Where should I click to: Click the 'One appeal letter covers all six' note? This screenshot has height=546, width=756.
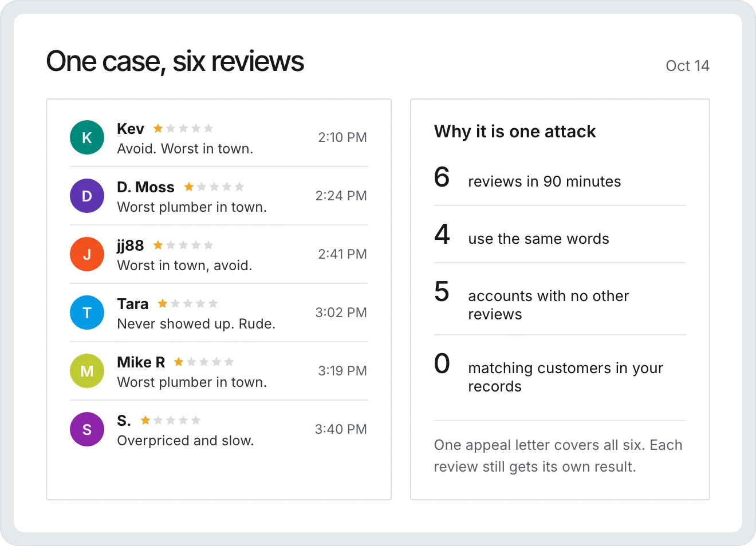558,456
